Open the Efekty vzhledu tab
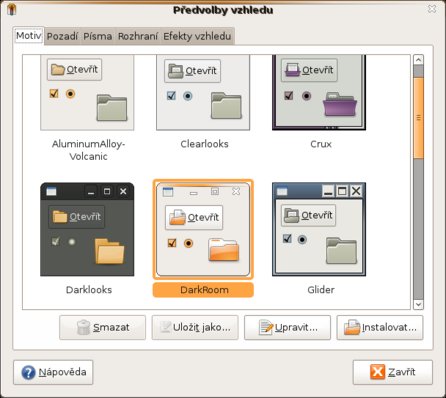The image size is (446, 398). (197, 36)
